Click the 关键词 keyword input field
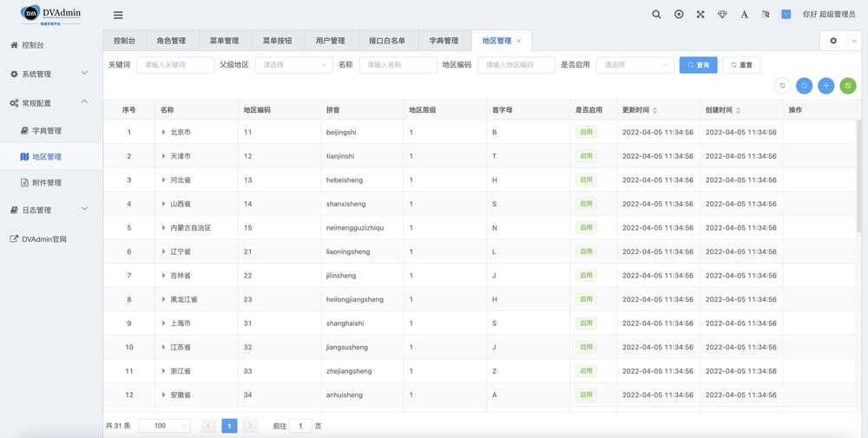Viewport: 868px width, 438px height. [175, 65]
